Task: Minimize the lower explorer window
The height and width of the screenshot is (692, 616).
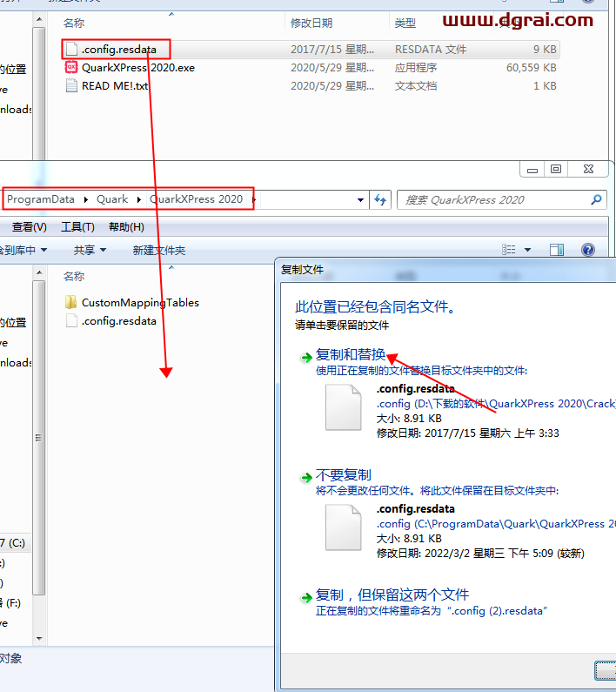Action: (532, 169)
